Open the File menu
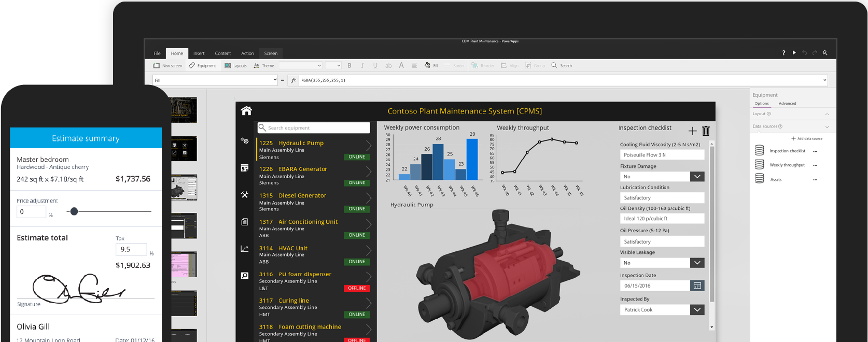Image resolution: width=868 pixels, height=342 pixels. [157, 53]
